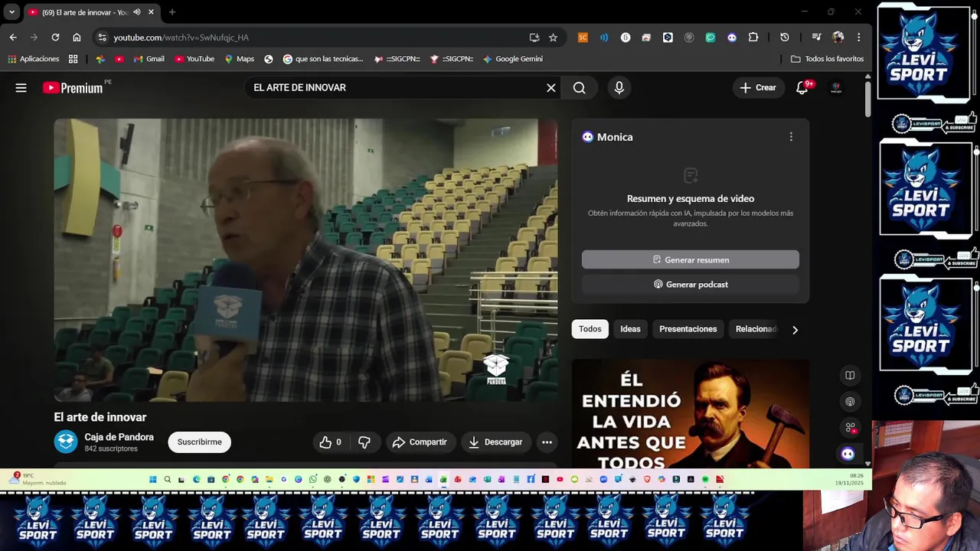Open Monica sidebar podcast icon
The height and width of the screenshot is (551, 980).
click(850, 401)
